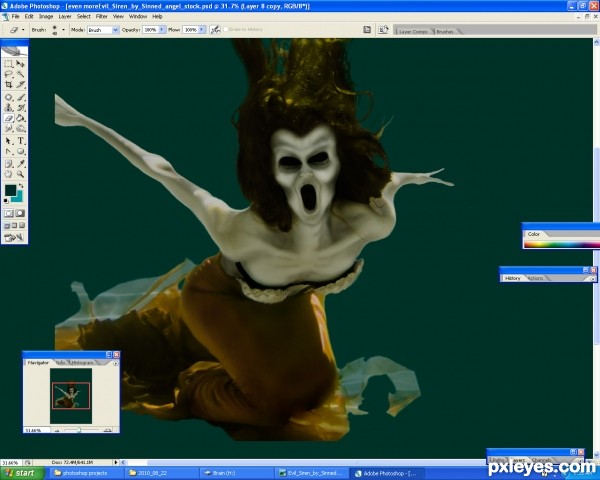This screenshot has width=600, height=480.
Task: Open the Layer Comps tab in palette well
Action: (x=413, y=31)
